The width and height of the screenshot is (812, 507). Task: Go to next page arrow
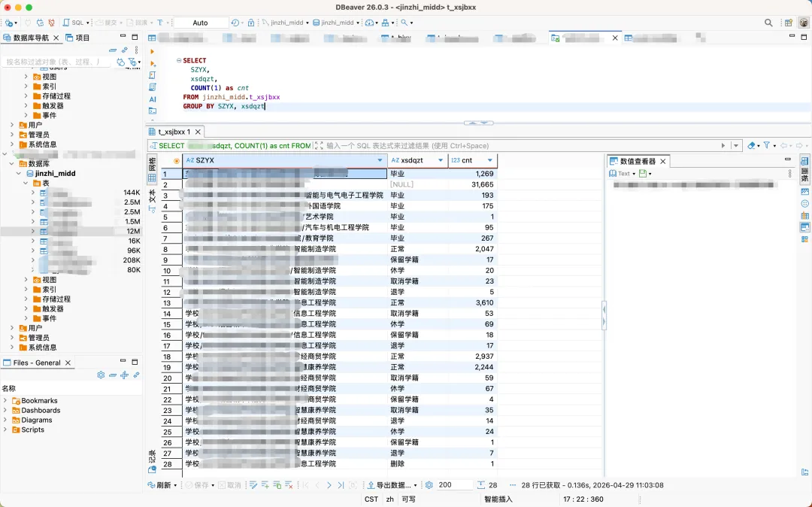(x=329, y=485)
